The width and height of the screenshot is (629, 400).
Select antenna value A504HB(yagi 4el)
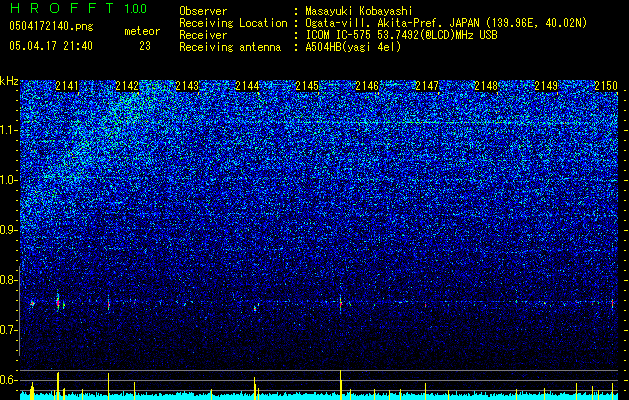tap(353, 47)
